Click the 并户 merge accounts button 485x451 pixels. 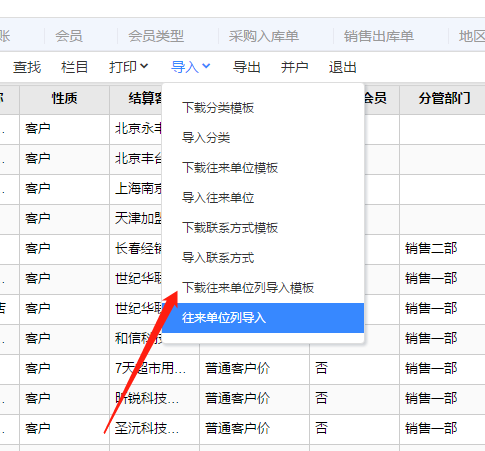(295, 67)
